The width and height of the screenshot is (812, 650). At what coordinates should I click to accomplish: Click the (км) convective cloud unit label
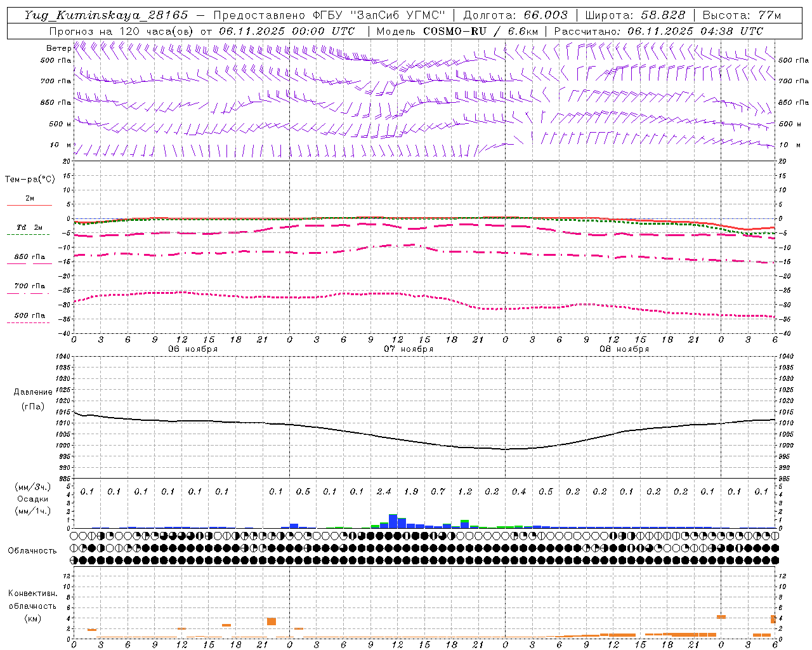32,618
